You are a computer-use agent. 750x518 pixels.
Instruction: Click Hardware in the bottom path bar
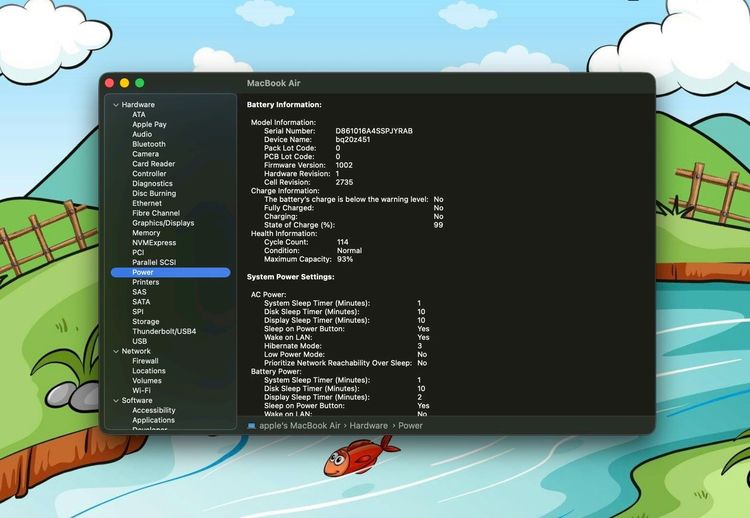tap(368, 425)
